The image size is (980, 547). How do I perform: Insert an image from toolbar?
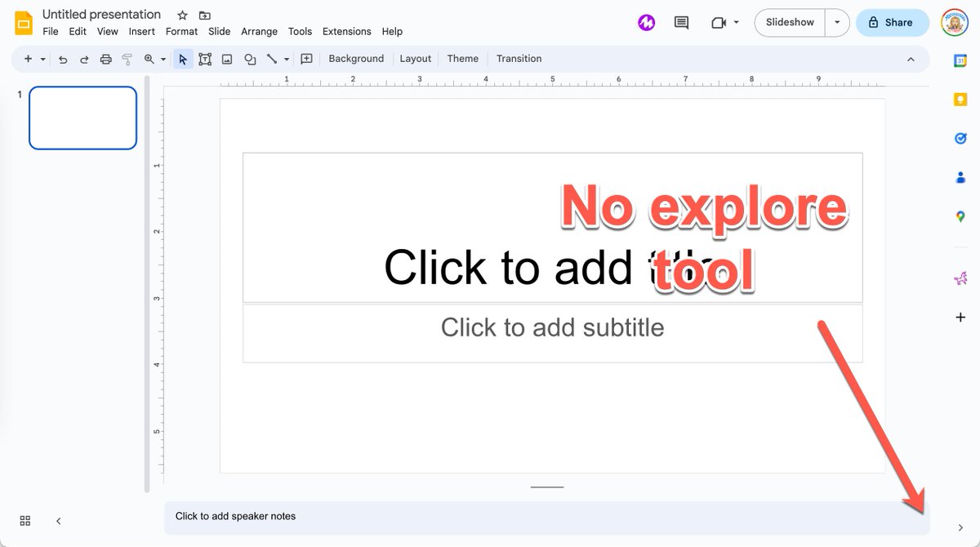[227, 59]
